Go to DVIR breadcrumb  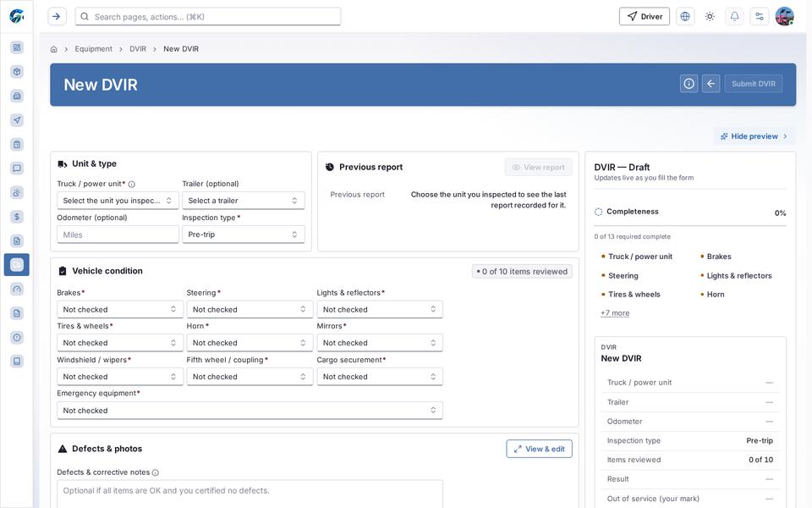click(138, 49)
